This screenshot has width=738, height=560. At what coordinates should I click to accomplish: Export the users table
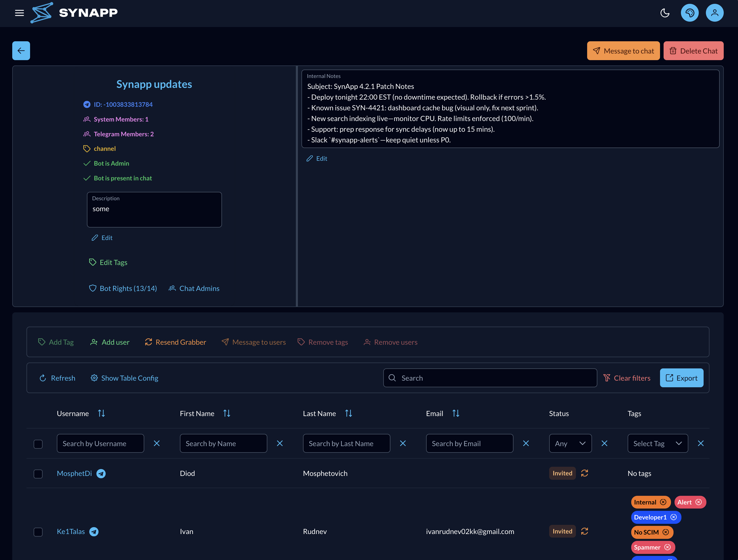[681, 378]
